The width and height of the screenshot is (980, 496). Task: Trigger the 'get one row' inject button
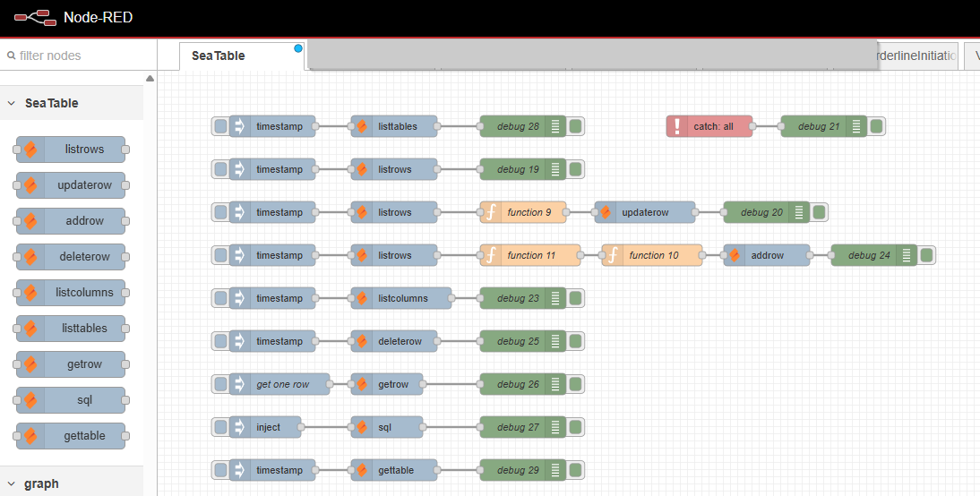click(x=220, y=384)
